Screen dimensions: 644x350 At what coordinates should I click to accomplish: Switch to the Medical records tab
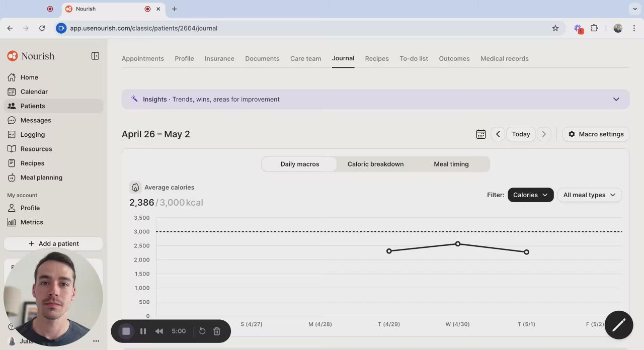tap(505, 59)
